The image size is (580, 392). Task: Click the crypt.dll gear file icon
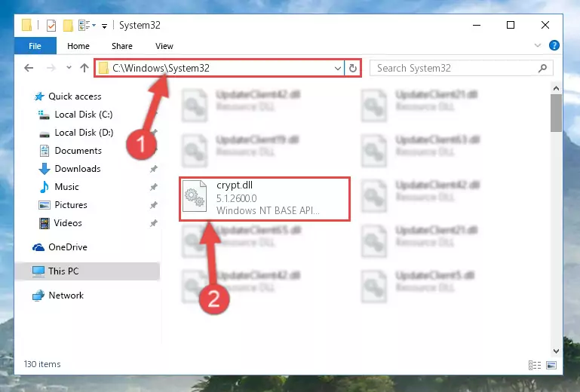(x=195, y=196)
